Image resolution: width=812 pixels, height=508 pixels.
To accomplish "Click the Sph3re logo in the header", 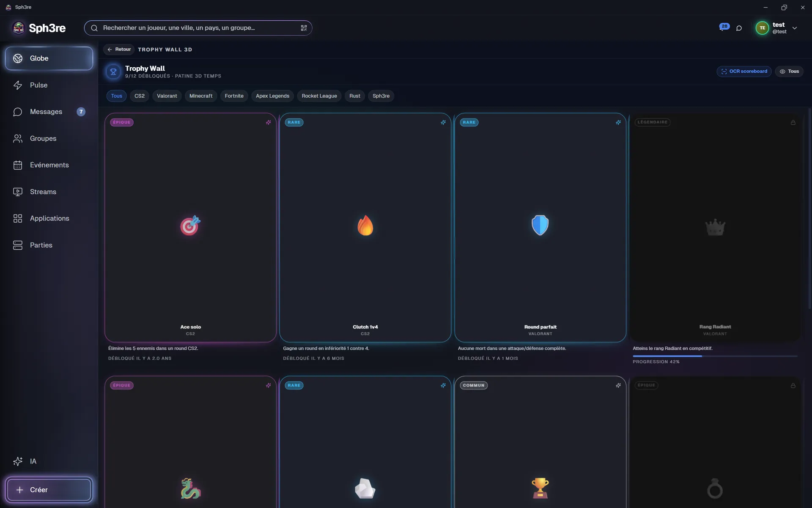I will (39, 28).
